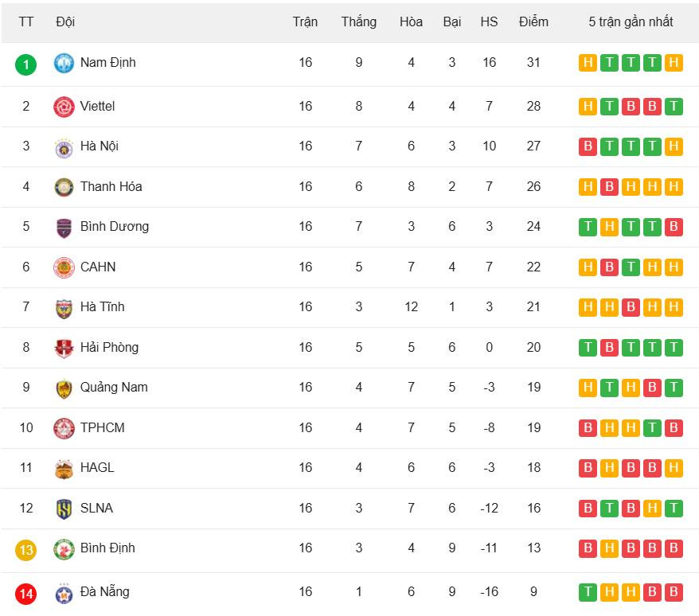Image resolution: width=699 pixels, height=616 pixels.
Task: Click the Nam Định club logo
Action: [x=64, y=63]
